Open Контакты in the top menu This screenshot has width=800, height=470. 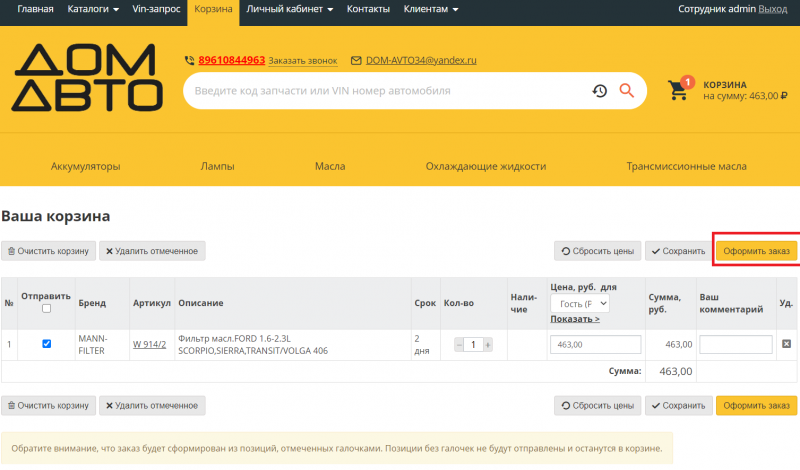368,9
